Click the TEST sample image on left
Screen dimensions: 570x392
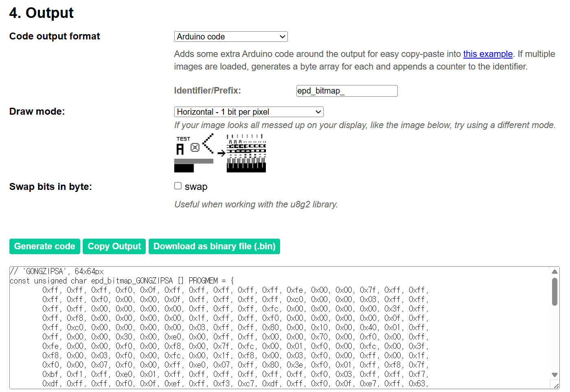(x=194, y=153)
